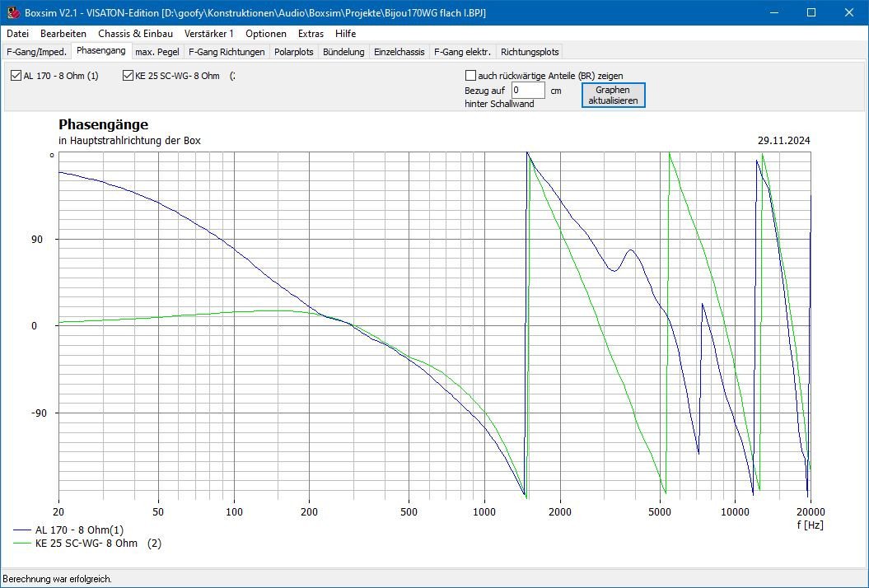
Task: Open the Hilfe menu
Action: point(346,34)
